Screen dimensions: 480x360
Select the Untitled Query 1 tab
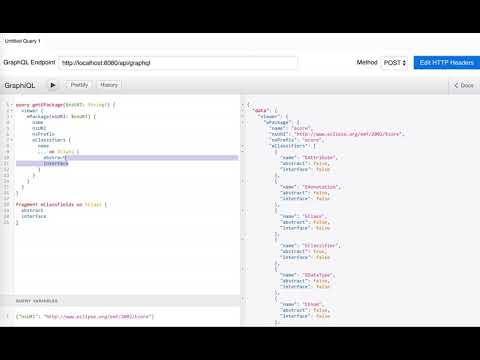[22, 41]
